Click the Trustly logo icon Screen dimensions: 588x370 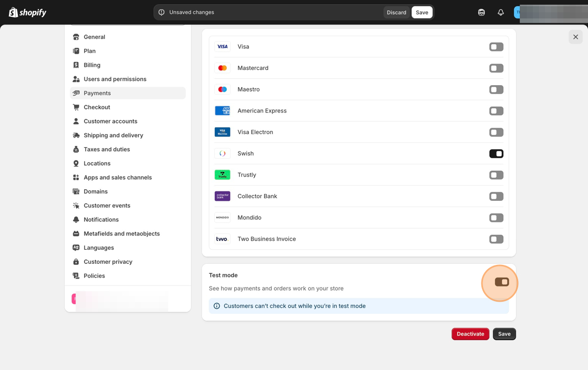(x=223, y=175)
